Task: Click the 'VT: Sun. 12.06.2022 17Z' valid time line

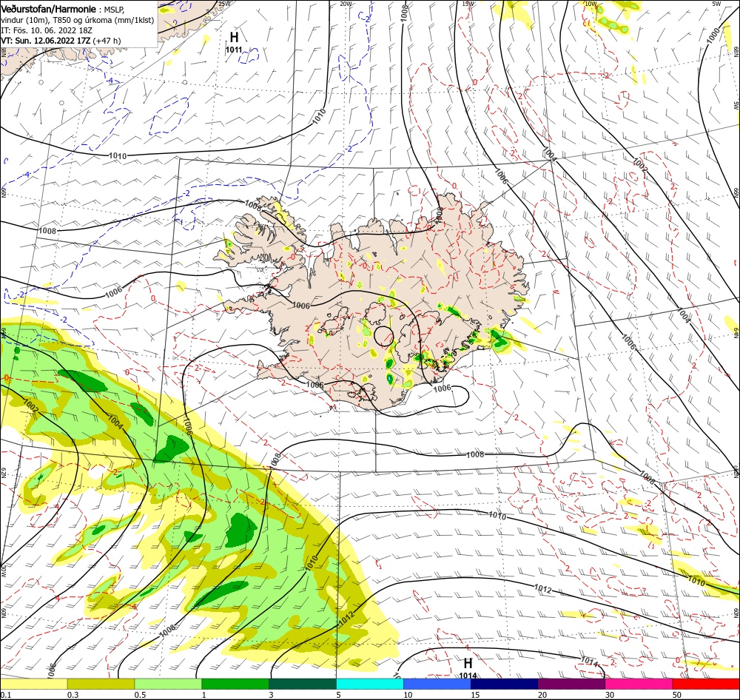Action: [46, 41]
